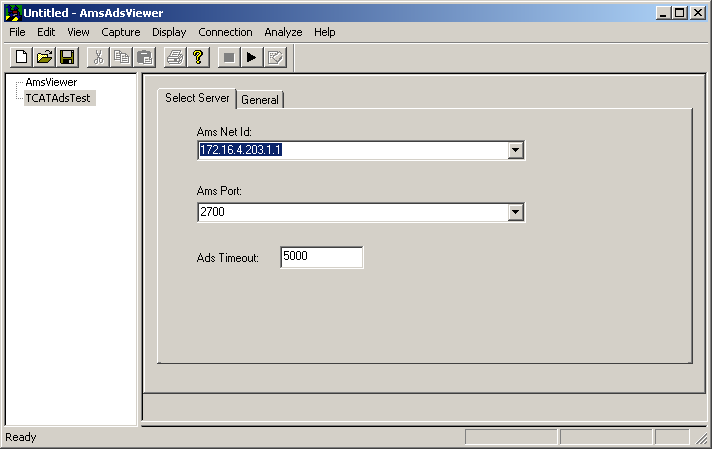Open the Capture menu
Screen dimensions: 712x449
point(121,32)
